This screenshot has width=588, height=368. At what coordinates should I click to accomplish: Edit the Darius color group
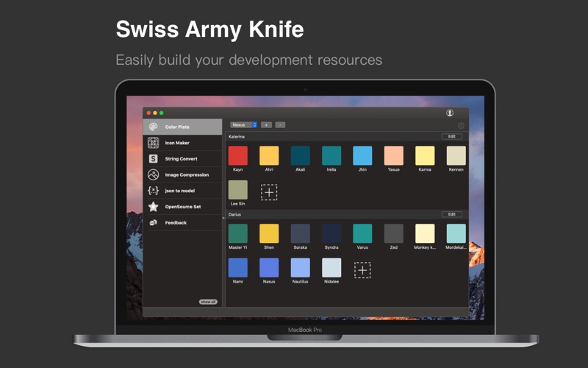click(452, 214)
